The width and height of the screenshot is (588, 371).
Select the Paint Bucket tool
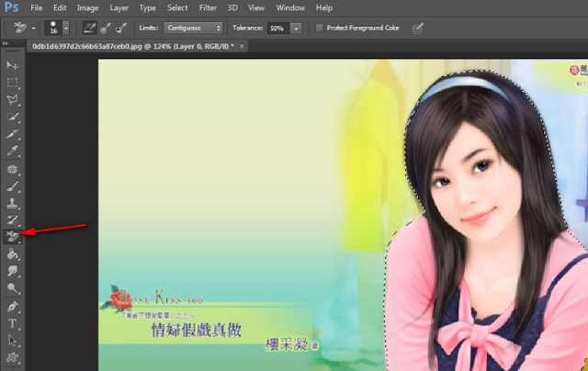pyautogui.click(x=12, y=254)
